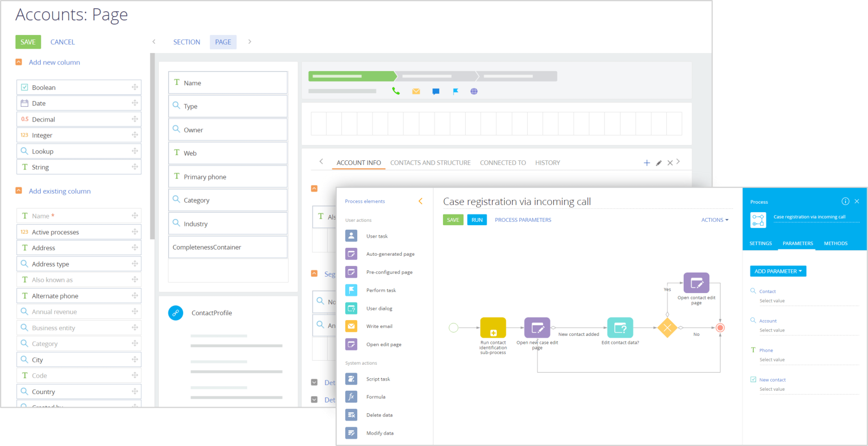
Task: Click the blue flag icon
Action: pyautogui.click(x=455, y=91)
